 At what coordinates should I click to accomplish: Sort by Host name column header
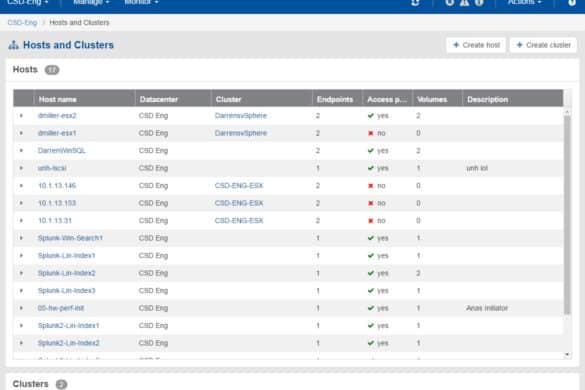[x=85, y=100]
